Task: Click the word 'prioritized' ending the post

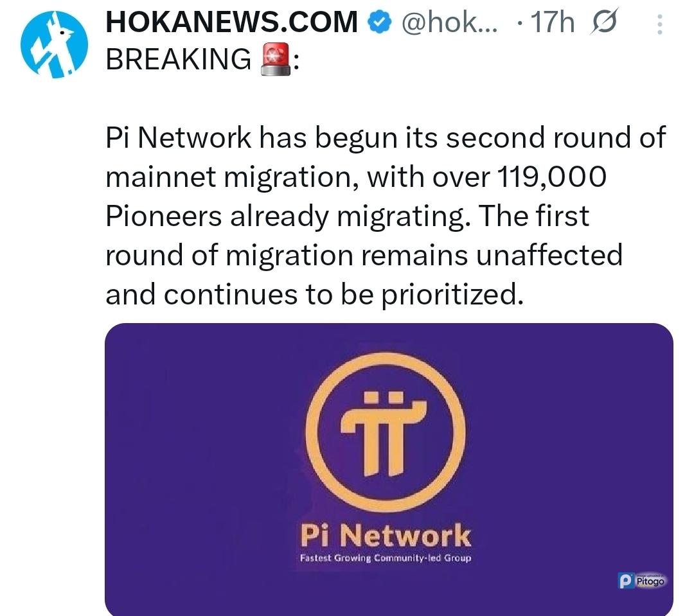Action: click(449, 295)
